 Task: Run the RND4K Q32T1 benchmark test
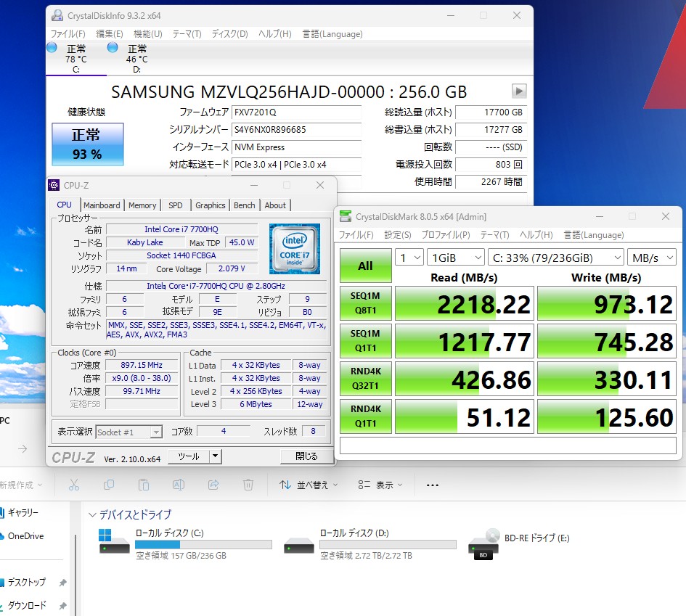(365, 378)
